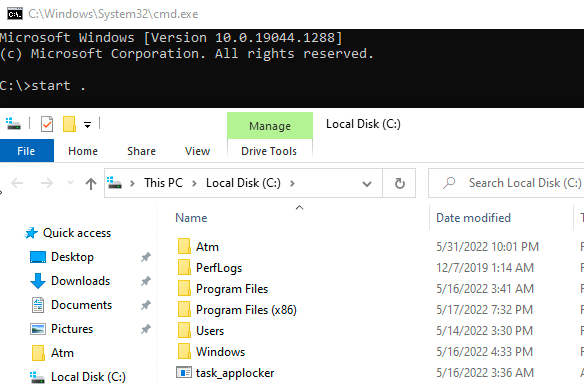584x384 pixels.
Task: Click the Search Local Disk (C:) field
Action: pyautogui.click(x=506, y=183)
